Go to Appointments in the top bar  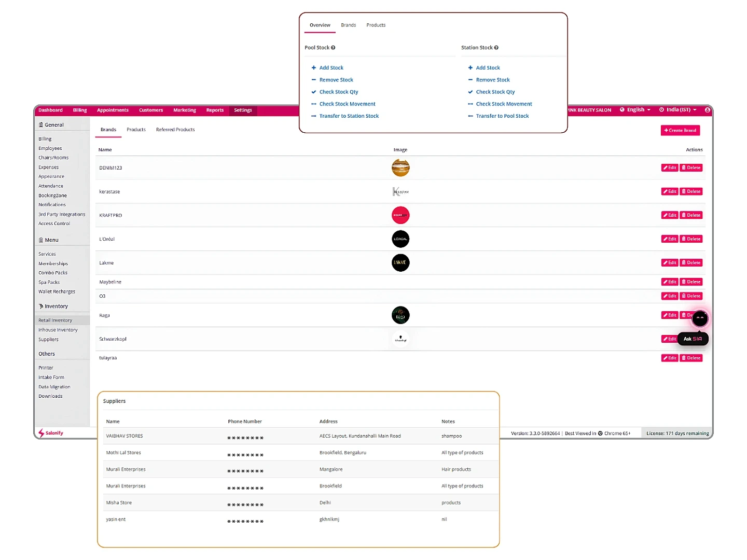(x=113, y=110)
